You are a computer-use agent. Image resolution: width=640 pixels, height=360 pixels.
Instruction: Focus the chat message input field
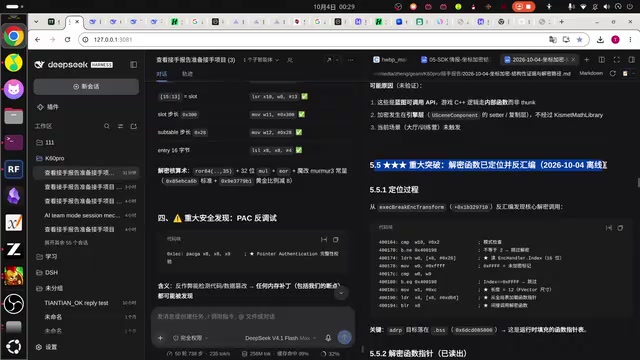(253, 316)
